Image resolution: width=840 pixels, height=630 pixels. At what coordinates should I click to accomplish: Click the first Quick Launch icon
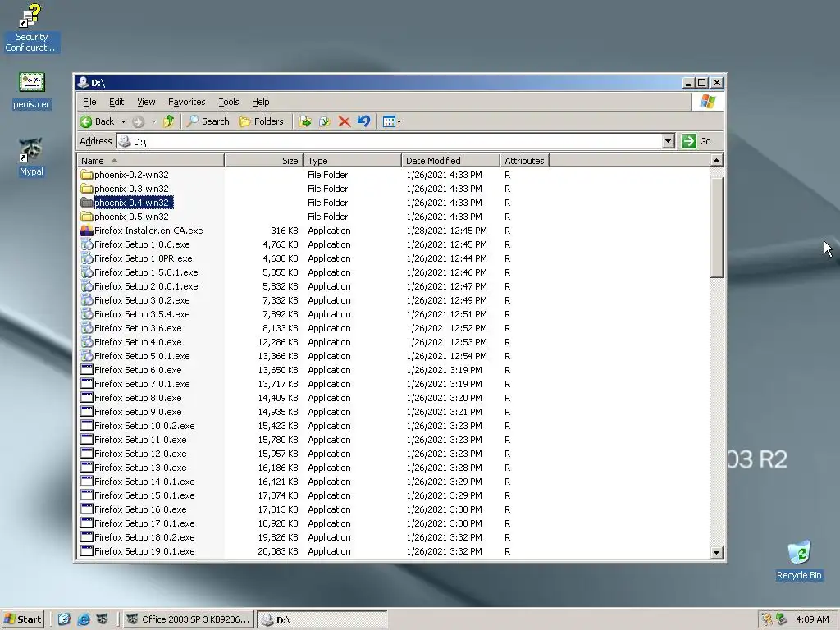click(x=64, y=619)
